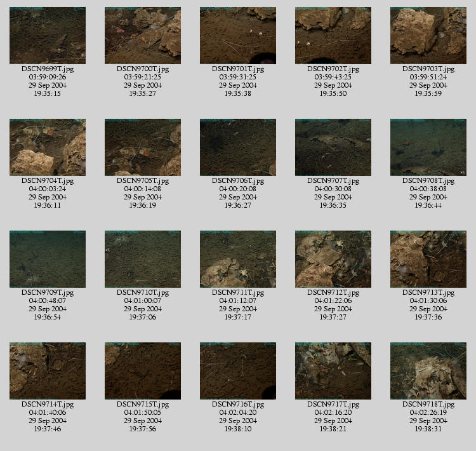This screenshot has height=451, width=476.
Task: Select the clock time 19:38:10
Action: 238,429
